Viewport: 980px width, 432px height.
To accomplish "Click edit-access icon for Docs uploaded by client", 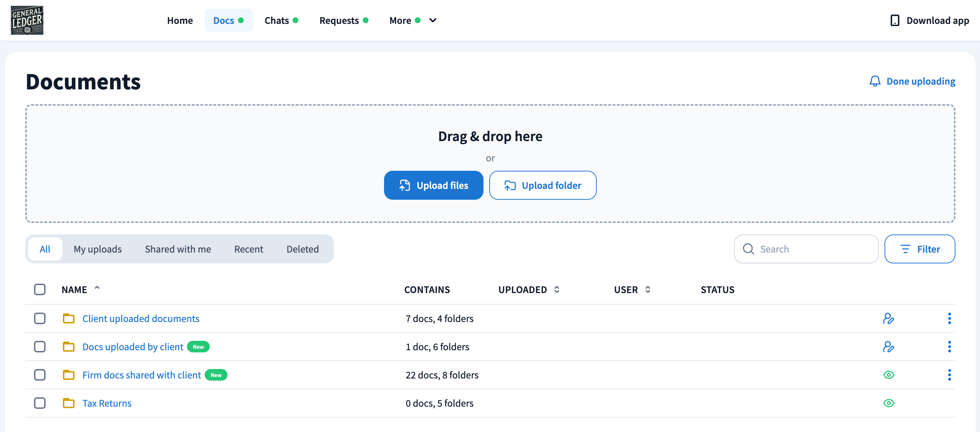I will (888, 346).
